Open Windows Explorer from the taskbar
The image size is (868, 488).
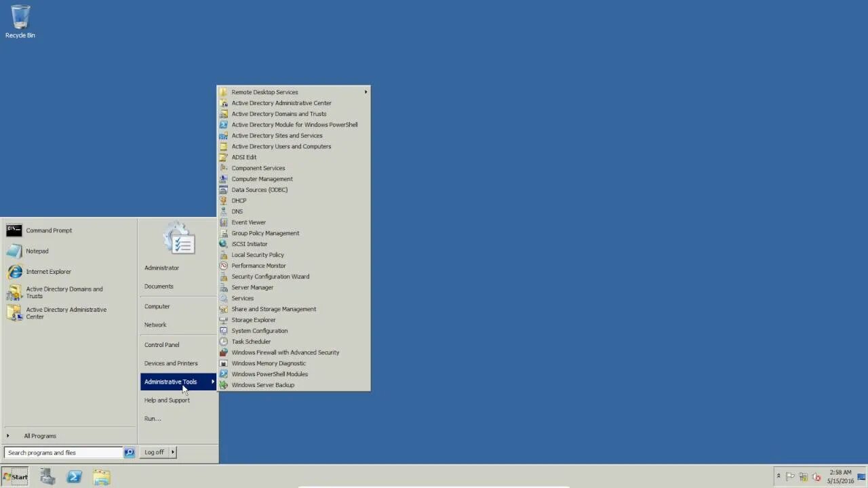tap(102, 476)
